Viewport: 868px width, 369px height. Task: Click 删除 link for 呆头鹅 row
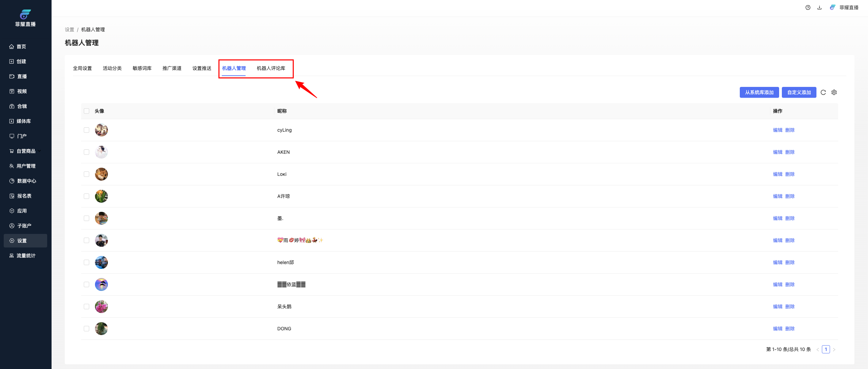point(790,307)
